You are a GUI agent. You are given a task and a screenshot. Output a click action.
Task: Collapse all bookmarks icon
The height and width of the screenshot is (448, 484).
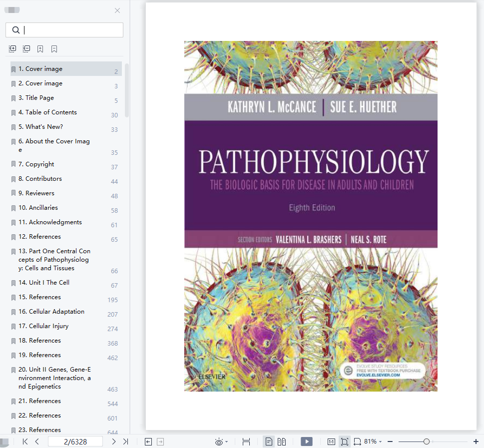(x=26, y=49)
